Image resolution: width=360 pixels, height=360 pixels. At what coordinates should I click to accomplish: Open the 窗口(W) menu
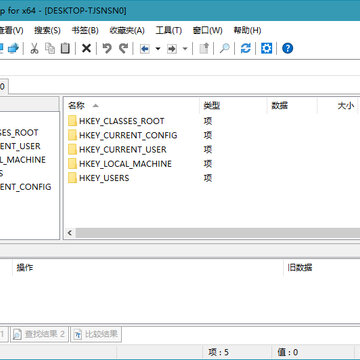208,31
